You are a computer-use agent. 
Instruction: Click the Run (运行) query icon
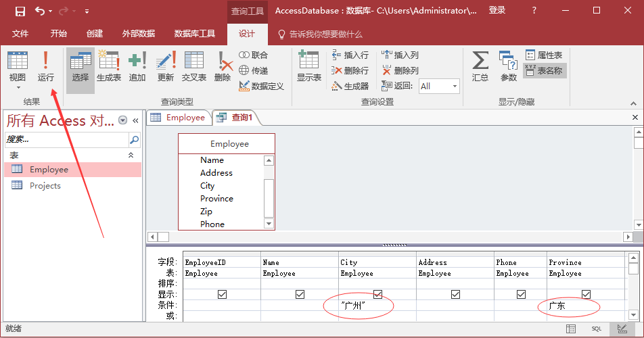[45, 67]
